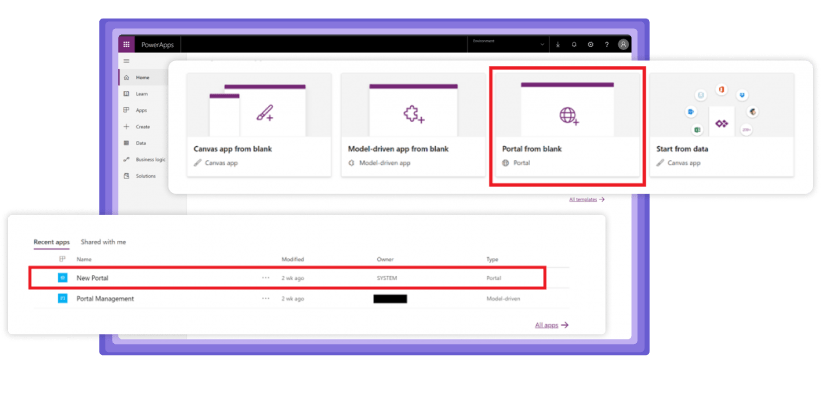Open the ellipsis menu for New Portal

265,278
